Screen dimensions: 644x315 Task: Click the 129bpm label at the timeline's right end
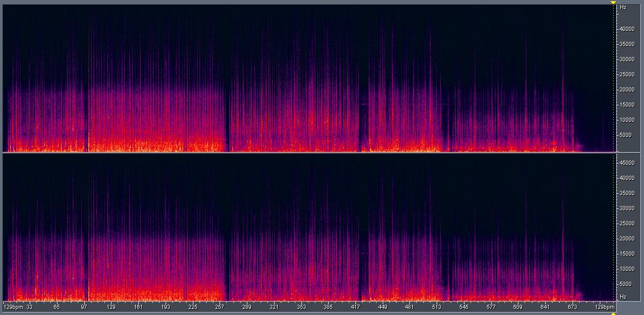coord(604,307)
